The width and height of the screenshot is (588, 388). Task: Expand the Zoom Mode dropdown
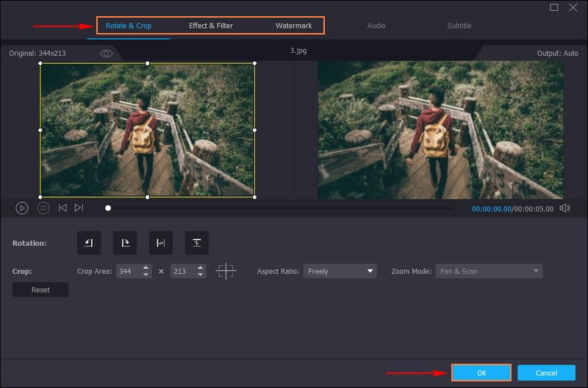489,271
